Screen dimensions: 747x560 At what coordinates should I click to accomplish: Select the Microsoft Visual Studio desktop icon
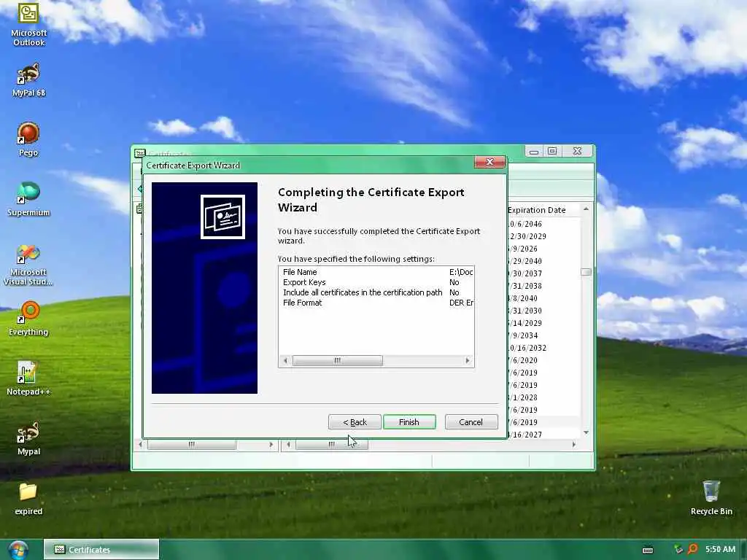tap(28, 265)
